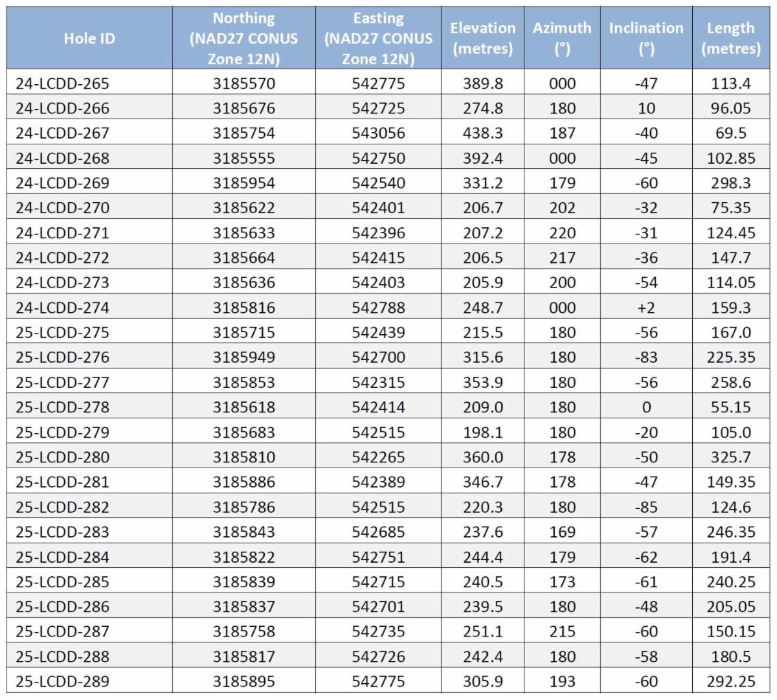Click the elevation value 305.9
The width and height of the screenshot is (777, 700).
click(482, 681)
